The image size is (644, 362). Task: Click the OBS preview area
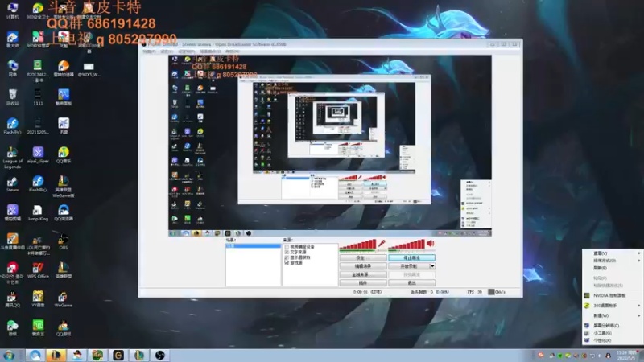click(x=330, y=146)
